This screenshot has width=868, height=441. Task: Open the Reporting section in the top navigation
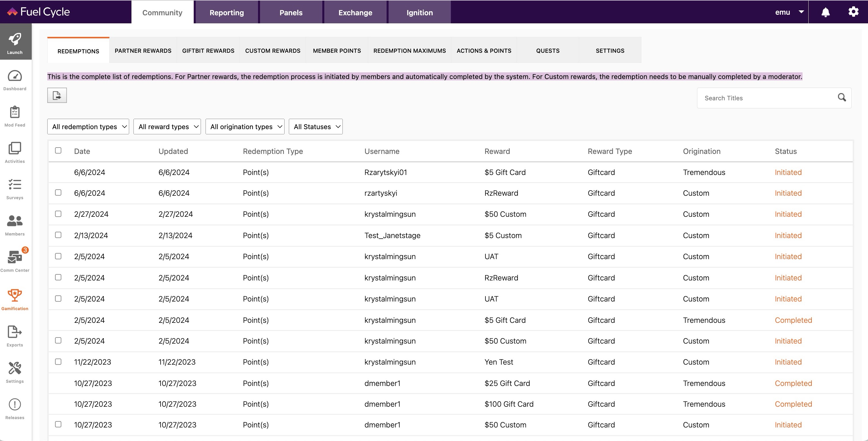[226, 12]
